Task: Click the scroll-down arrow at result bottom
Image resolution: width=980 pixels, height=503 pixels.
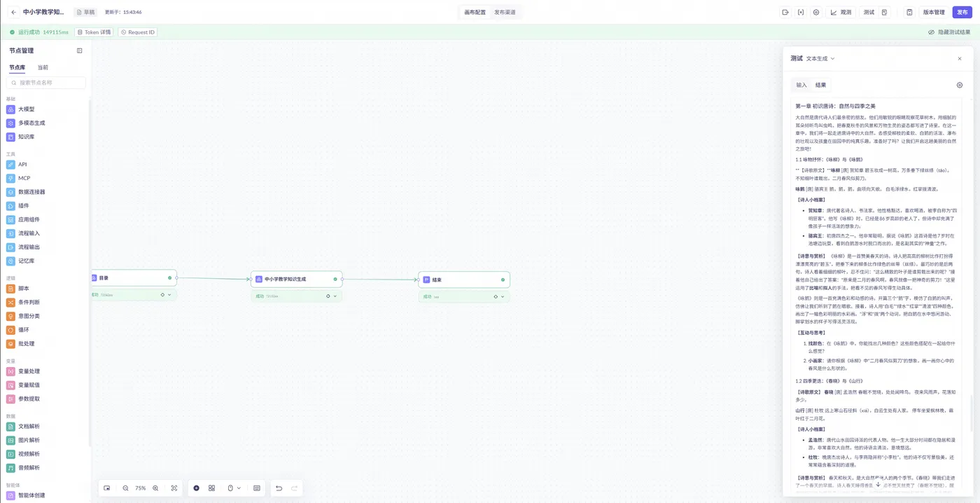Action: click(x=878, y=485)
